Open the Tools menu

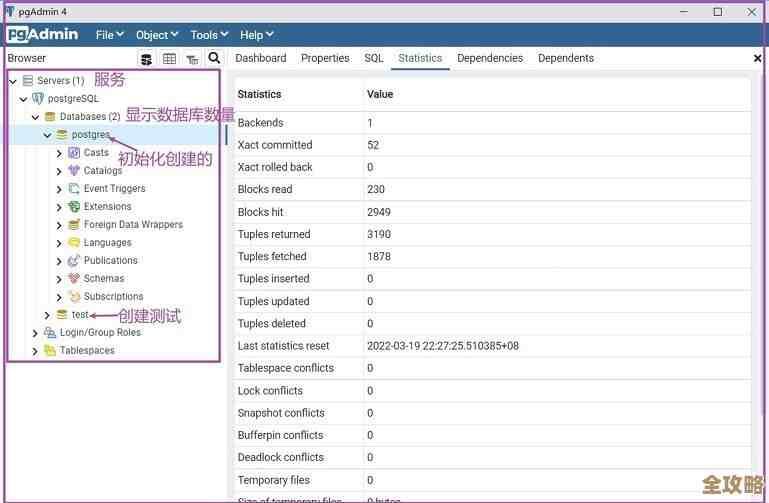pyautogui.click(x=209, y=35)
